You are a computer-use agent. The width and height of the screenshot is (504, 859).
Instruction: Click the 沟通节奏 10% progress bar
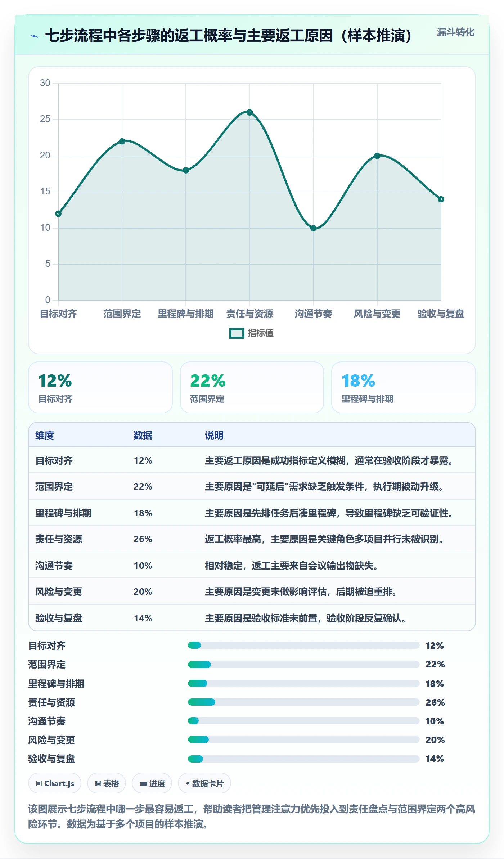click(304, 721)
